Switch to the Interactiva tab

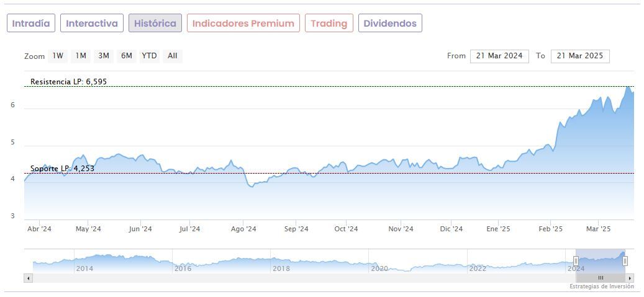[x=92, y=24]
